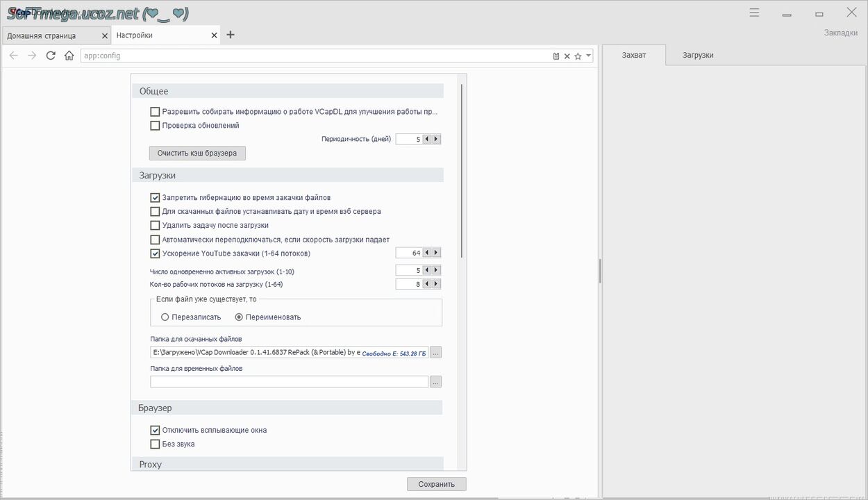
Task: Click the forward navigation arrow
Action: [x=32, y=56]
